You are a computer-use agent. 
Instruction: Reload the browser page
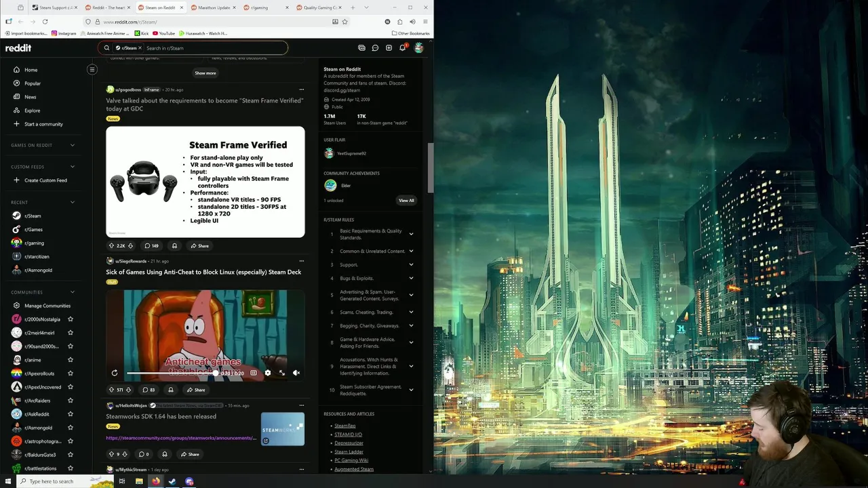[x=45, y=22]
